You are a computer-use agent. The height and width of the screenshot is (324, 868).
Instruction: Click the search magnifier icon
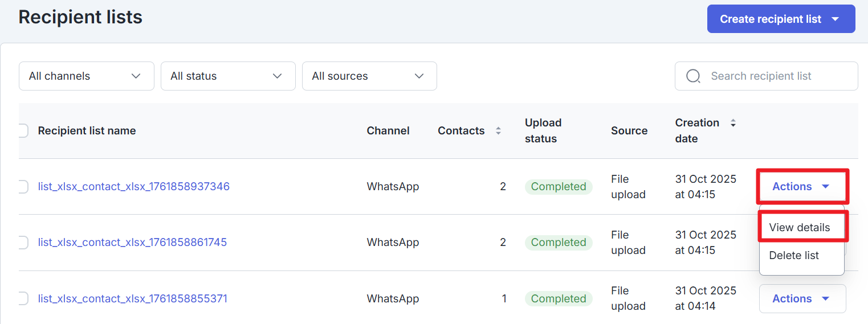693,76
